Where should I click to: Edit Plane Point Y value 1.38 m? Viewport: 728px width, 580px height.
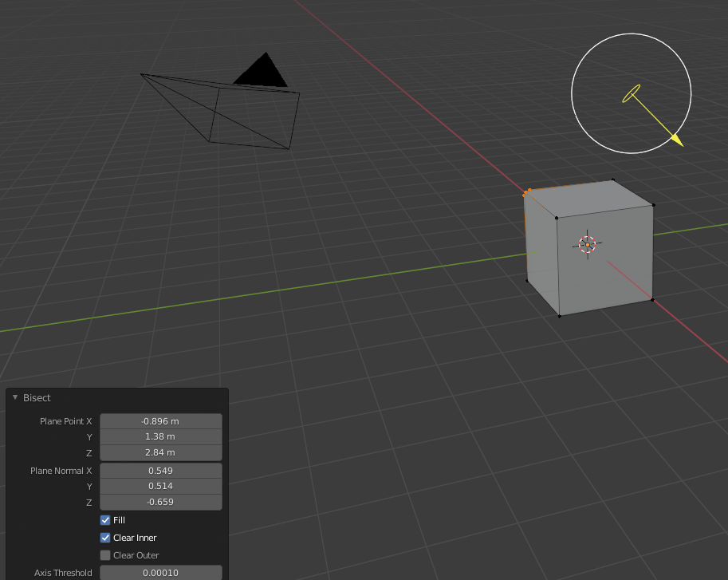(160, 436)
